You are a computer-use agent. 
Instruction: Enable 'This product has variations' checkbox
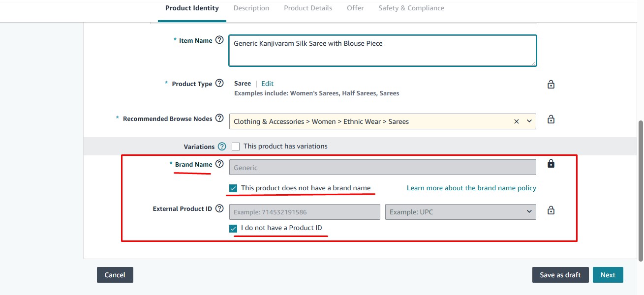coord(236,147)
